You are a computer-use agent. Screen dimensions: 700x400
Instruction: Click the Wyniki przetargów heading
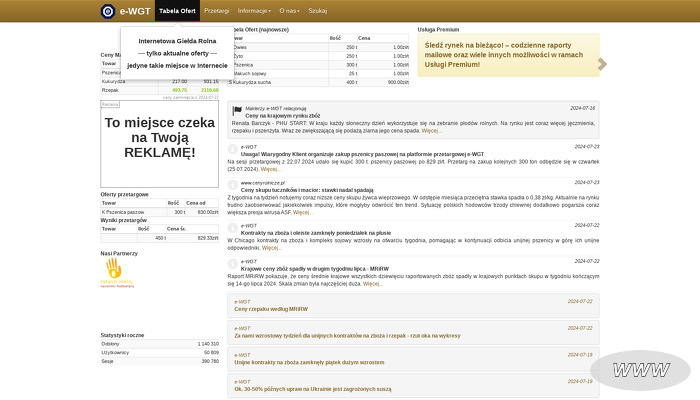point(124,221)
